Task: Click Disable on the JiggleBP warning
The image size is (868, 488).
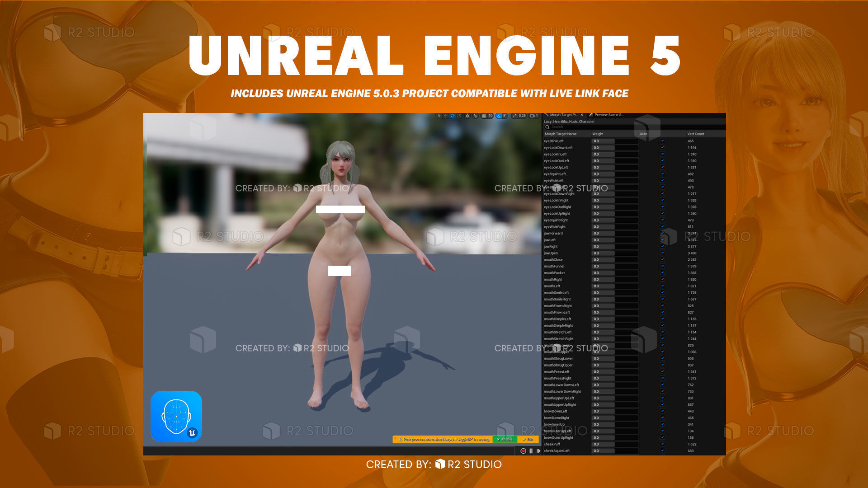Action: (505, 439)
